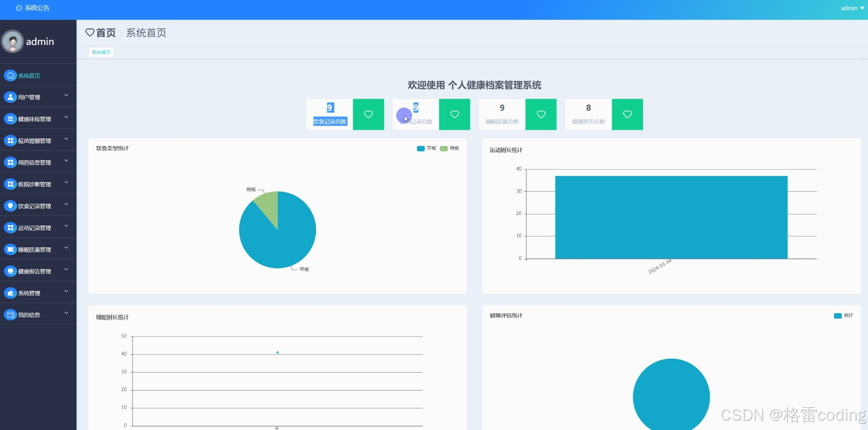Viewport: 868px width, 430px height.
Task: Click the 健康体检管理 sidebar icon
Action: tap(10, 119)
